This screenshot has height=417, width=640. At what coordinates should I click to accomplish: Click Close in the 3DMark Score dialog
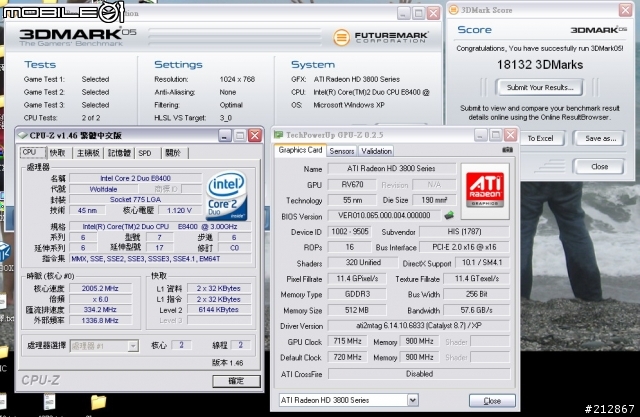coord(599,166)
